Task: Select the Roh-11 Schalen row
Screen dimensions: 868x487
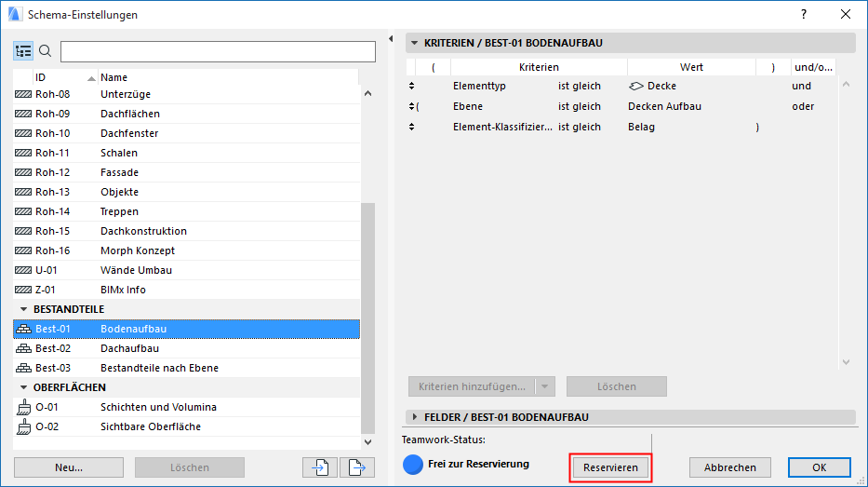Action: click(x=187, y=153)
